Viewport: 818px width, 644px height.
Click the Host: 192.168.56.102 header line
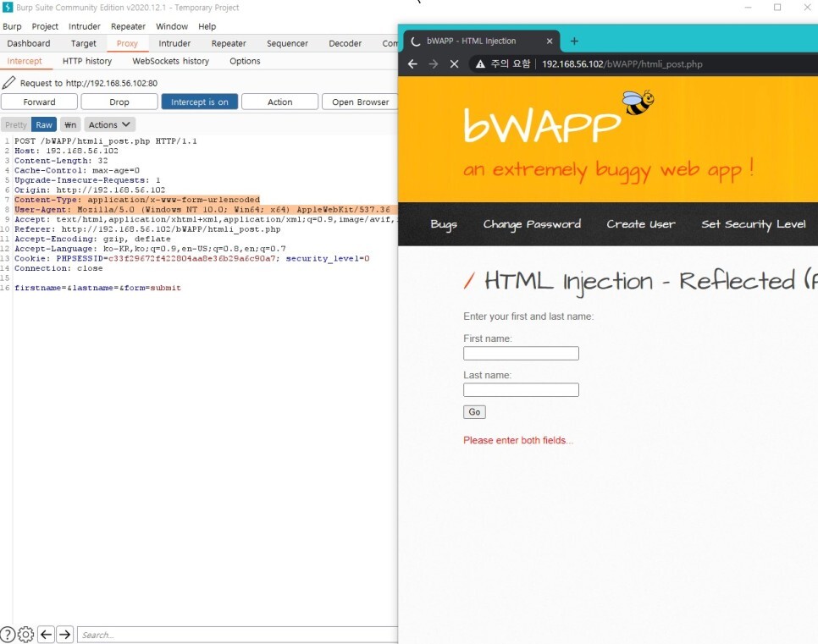[66, 150]
